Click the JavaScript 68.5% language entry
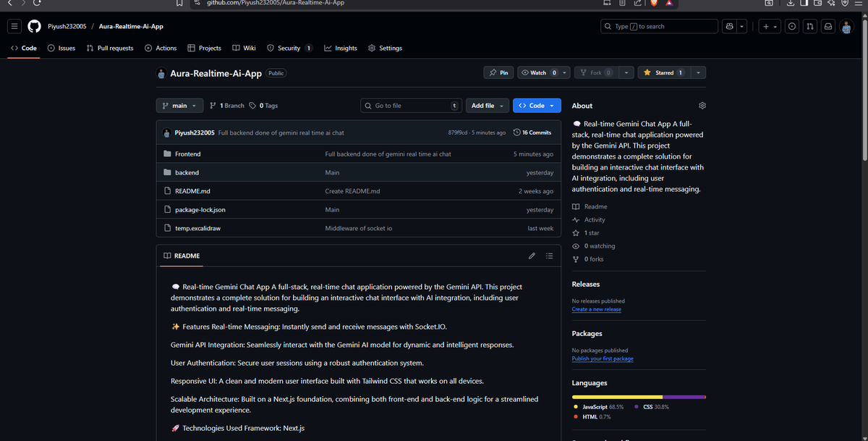868x441 pixels. tap(597, 407)
